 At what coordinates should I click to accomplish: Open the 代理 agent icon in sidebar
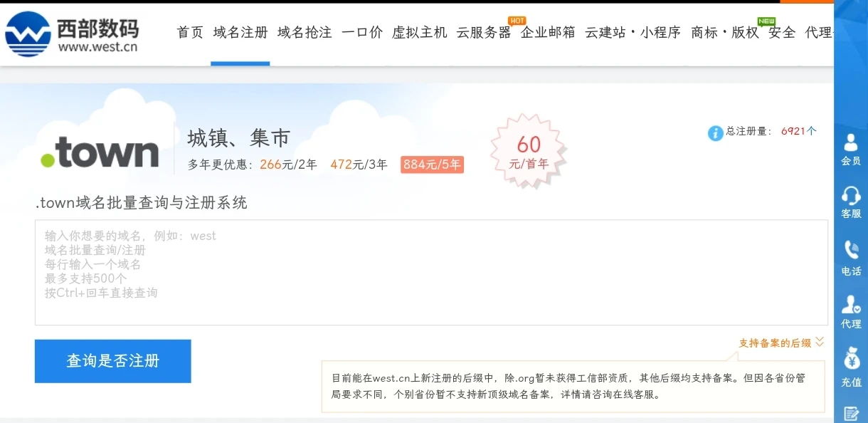[x=851, y=311]
